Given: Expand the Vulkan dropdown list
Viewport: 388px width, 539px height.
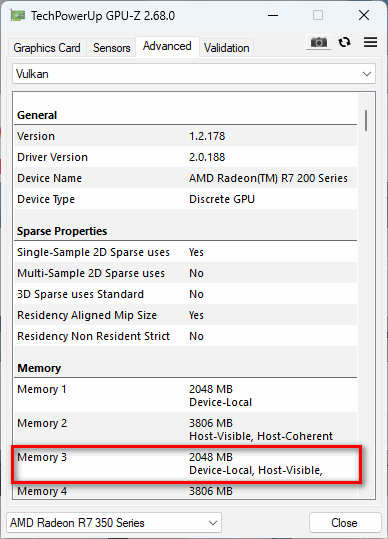Looking at the screenshot, I should click(x=194, y=74).
